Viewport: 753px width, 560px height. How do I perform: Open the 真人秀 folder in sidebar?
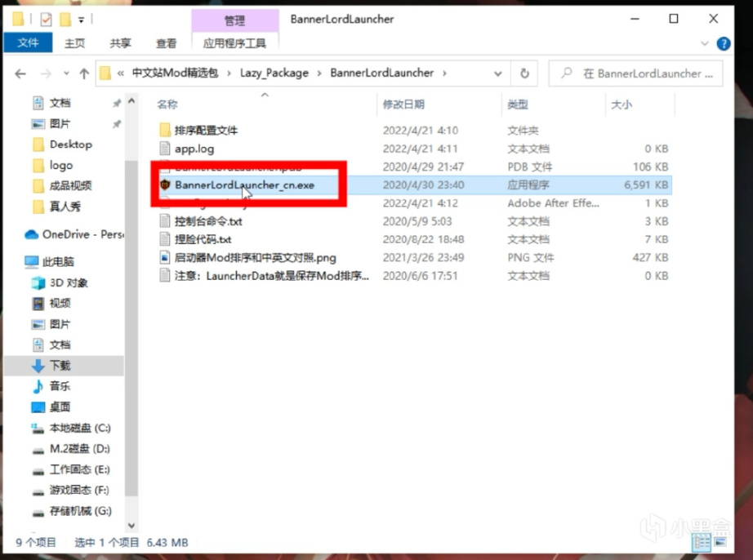click(65, 207)
